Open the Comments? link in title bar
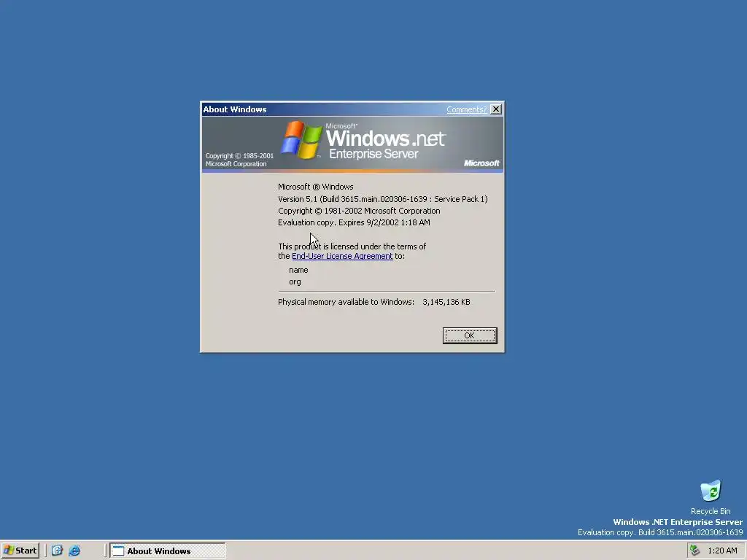 coord(466,109)
